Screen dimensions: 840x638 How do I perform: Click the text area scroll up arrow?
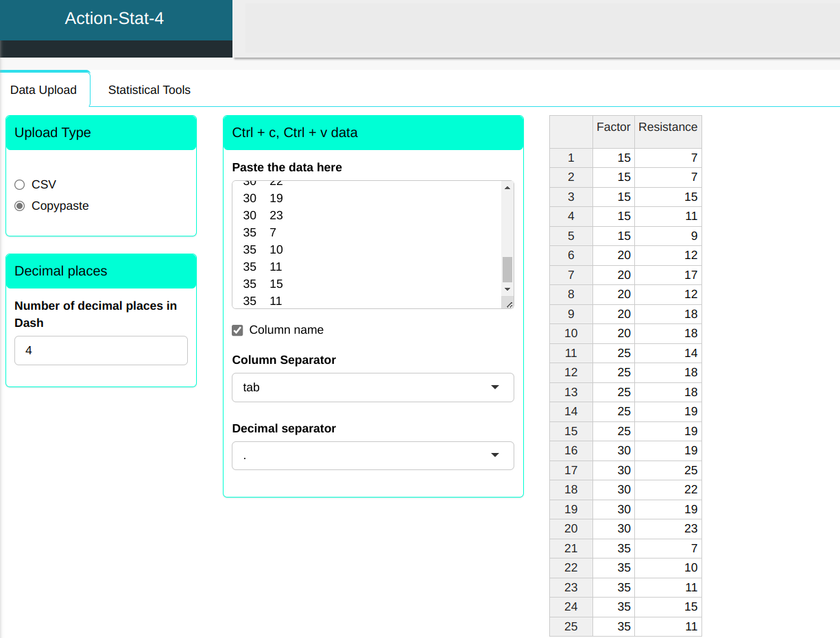[507, 188]
